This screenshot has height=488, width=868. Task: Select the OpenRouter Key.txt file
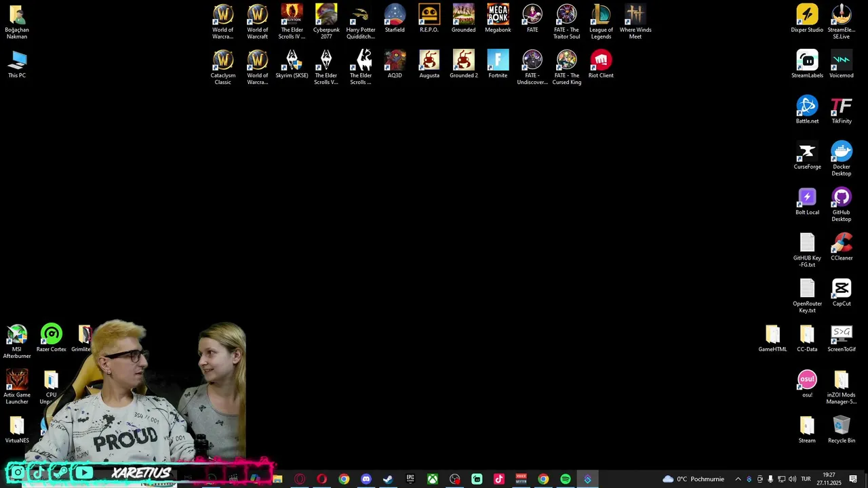[807, 295]
